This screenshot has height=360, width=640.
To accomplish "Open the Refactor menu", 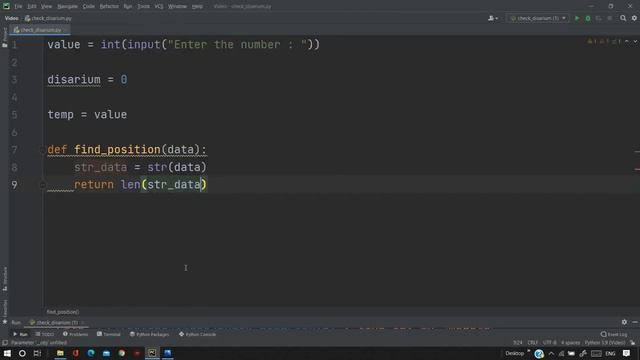I will coord(109,7).
